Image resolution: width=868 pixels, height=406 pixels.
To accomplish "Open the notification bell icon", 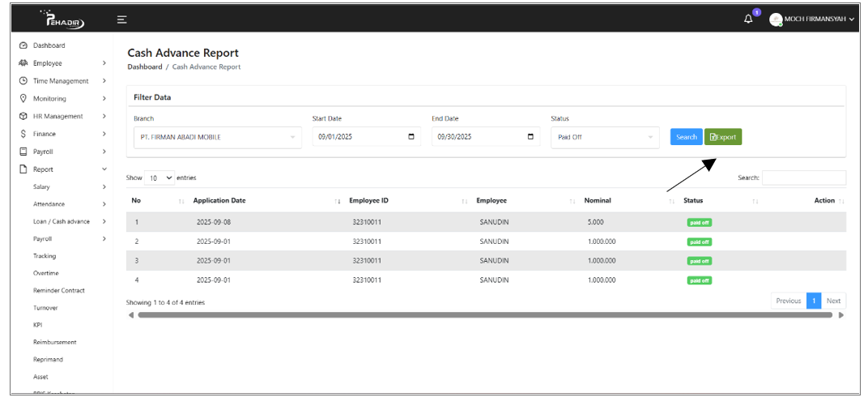I will point(748,19).
